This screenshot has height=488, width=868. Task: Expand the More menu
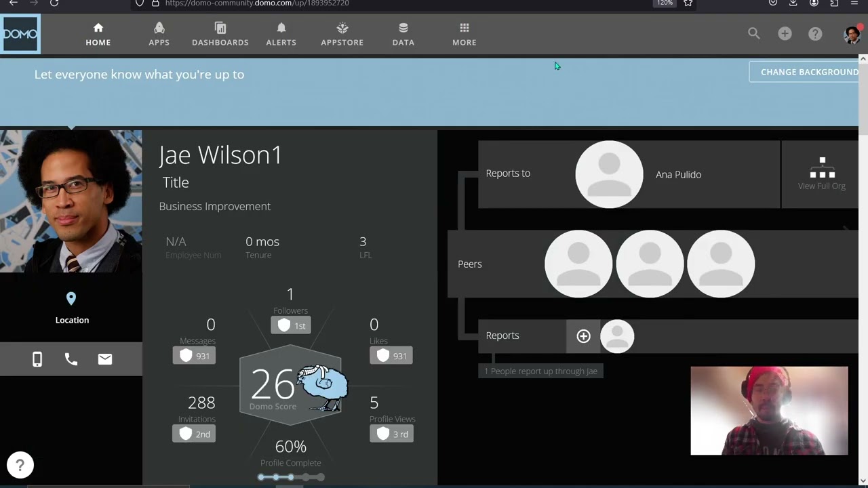[x=465, y=34]
